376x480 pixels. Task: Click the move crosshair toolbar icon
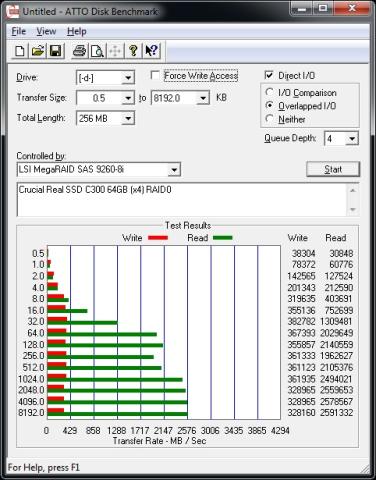115,51
